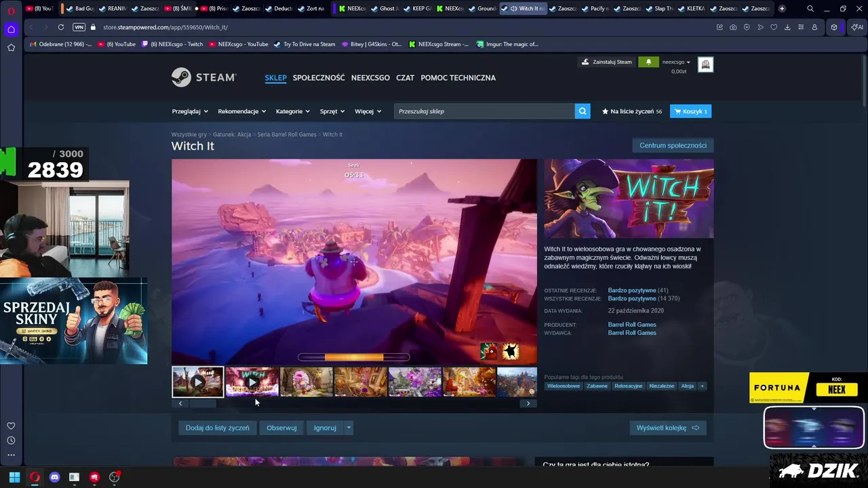Open sidebar heart pinboards icon
Screen dimensions: 868x488
click(x=11, y=426)
